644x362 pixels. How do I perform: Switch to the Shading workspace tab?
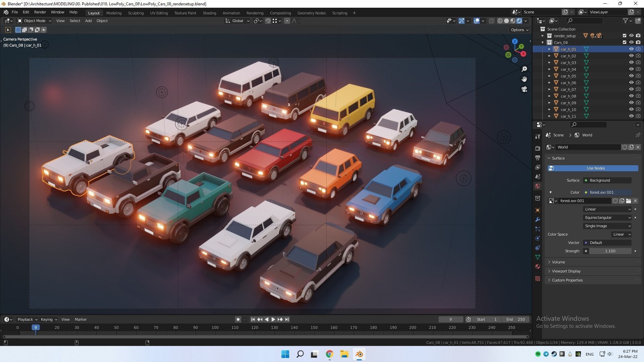pyautogui.click(x=209, y=13)
